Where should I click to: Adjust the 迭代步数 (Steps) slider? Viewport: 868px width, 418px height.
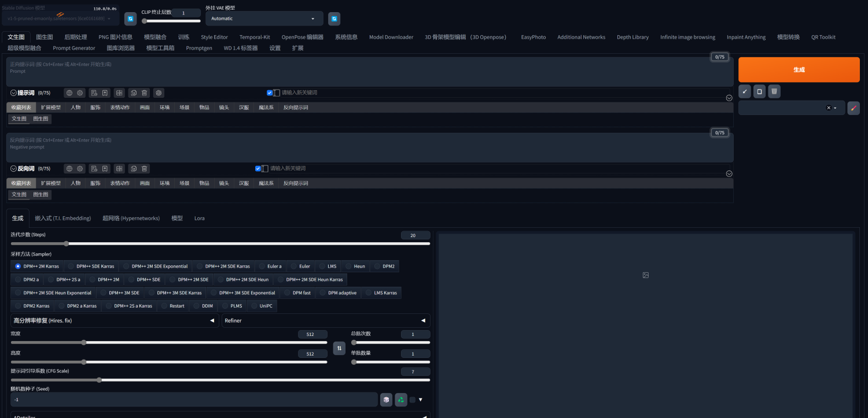pyautogui.click(x=220, y=243)
